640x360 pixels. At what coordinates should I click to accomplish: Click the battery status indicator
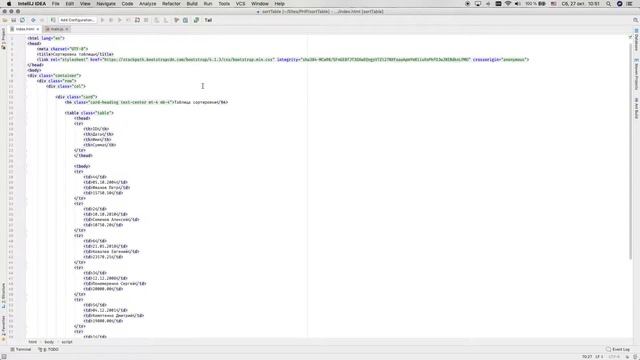[536, 4]
